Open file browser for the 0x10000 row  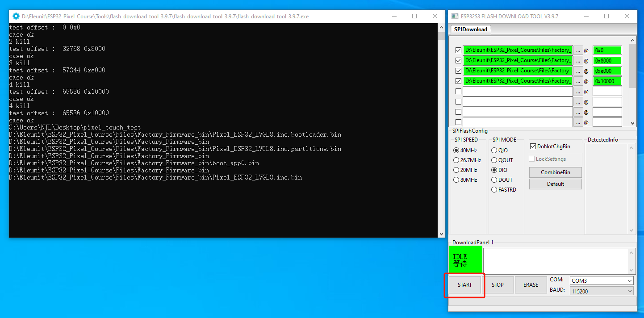point(578,81)
